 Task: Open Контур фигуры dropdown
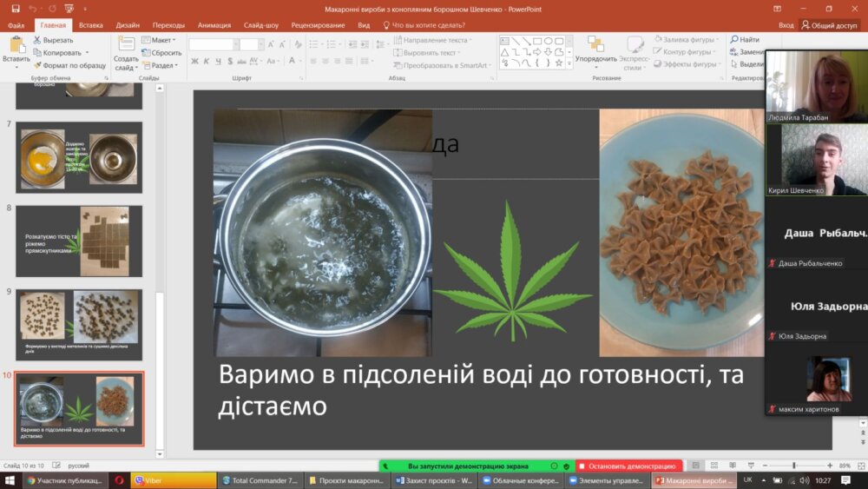684,51
